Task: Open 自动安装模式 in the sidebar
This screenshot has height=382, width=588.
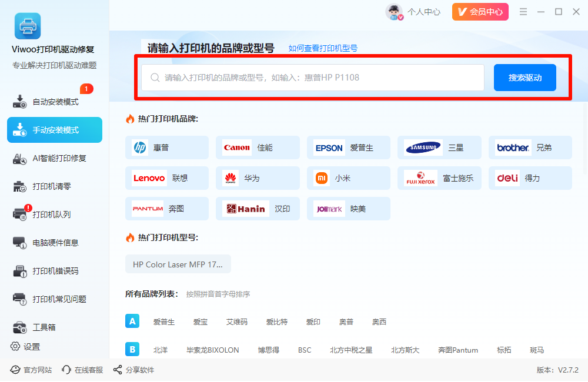Action: pos(54,102)
